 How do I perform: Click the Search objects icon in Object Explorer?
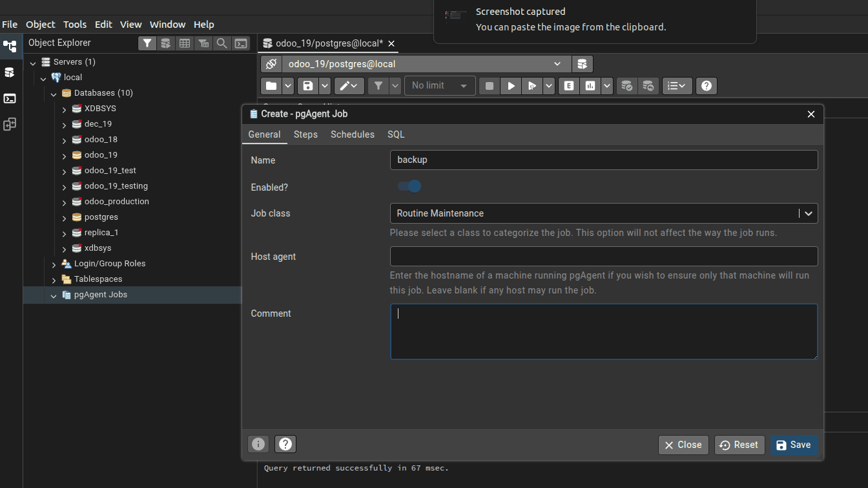coord(223,43)
